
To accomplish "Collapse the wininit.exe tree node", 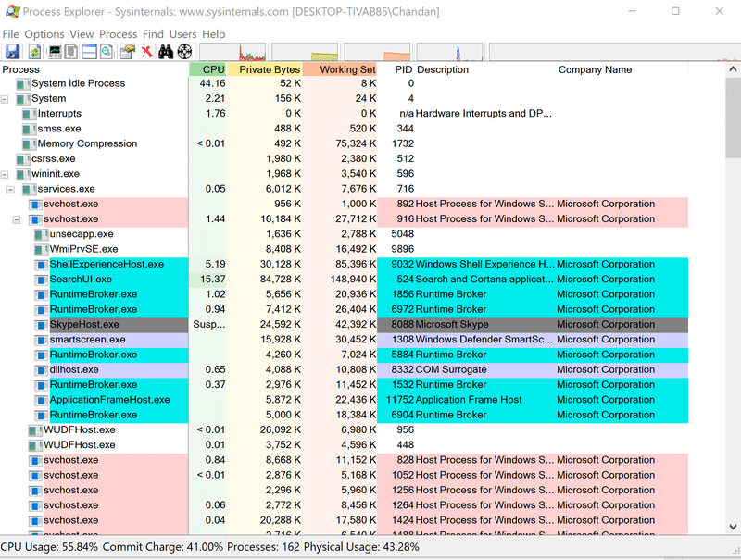I will (5, 174).
